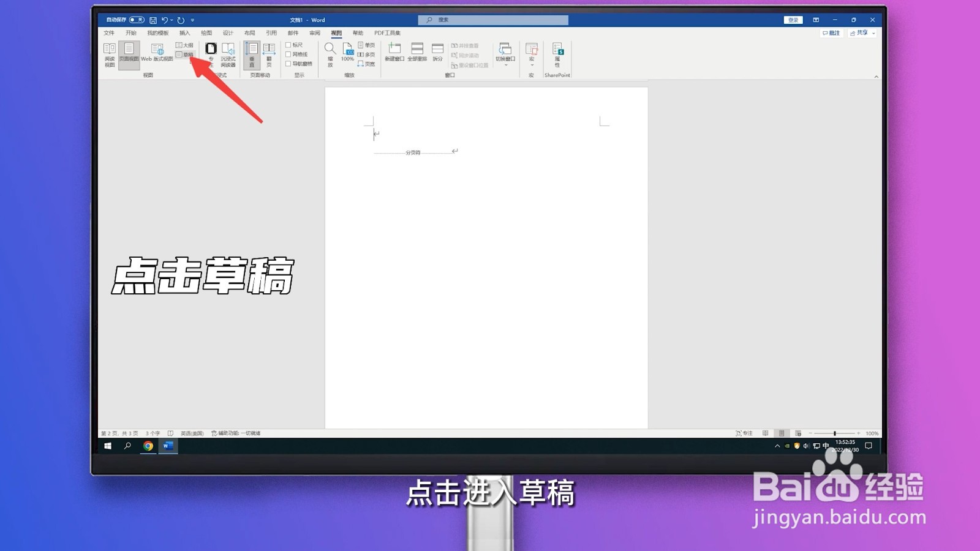Switch to the 插入 ribbon tab
Screen dimensions: 980x551
pyautogui.click(x=185, y=32)
